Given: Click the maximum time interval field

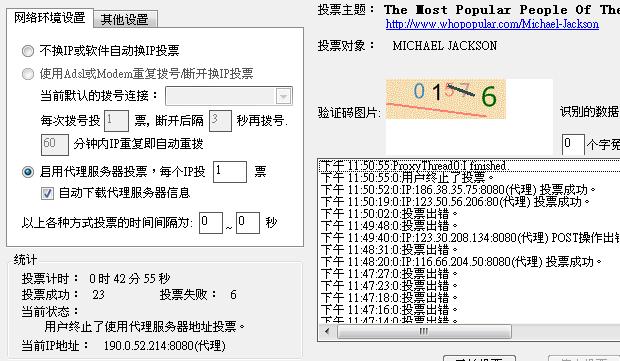Looking at the screenshot, I should [248, 223].
